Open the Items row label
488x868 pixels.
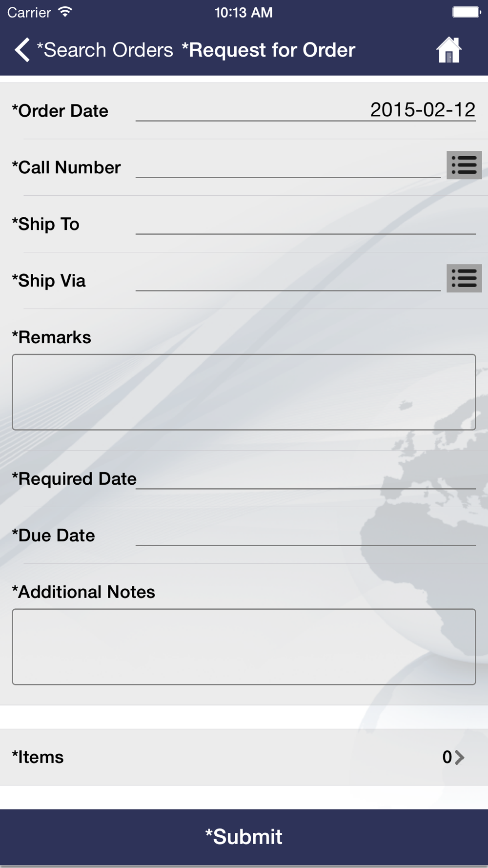pyautogui.click(x=38, y=757)
